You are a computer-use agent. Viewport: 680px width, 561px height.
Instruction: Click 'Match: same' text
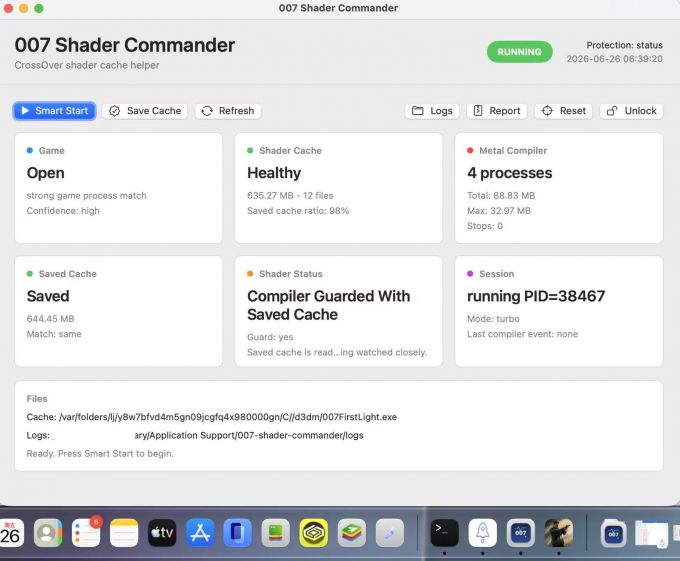coord(54,334)
